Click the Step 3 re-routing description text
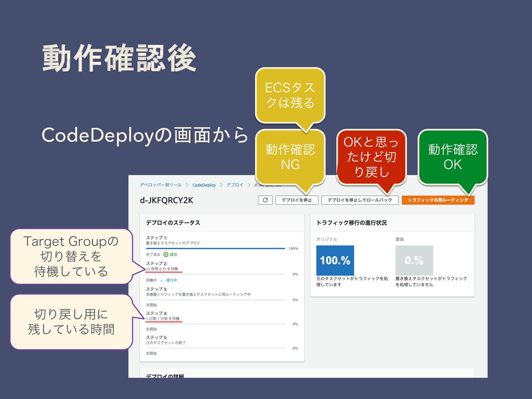Screen dimensions: 532x399 198,295
